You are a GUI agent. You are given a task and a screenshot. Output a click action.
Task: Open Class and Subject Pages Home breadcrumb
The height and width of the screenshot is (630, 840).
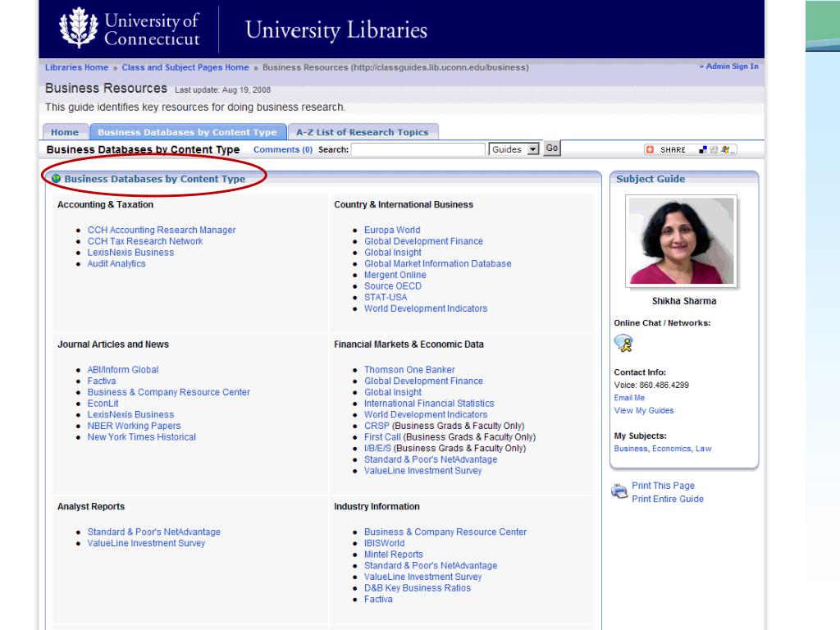pyautogui.click(x=185, y=67)
